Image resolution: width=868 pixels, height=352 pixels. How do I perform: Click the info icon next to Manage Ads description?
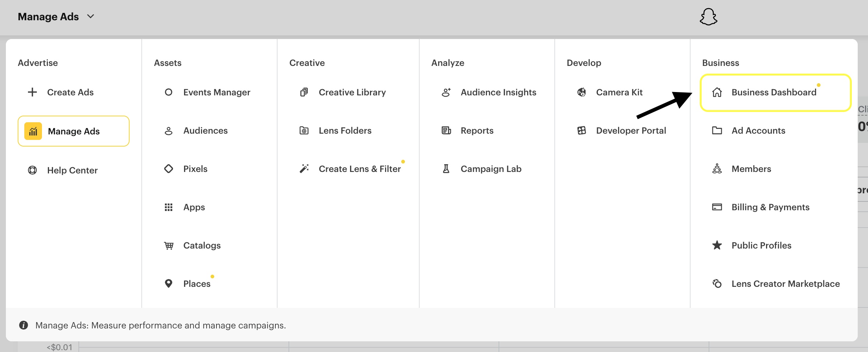[x=23, y=325]
